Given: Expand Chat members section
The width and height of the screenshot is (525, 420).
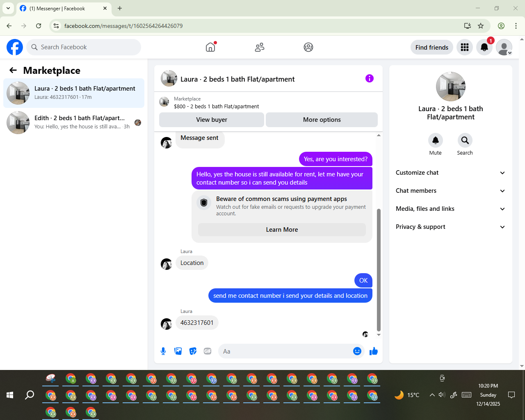Looking at the screenshot, I should (450, 191).
